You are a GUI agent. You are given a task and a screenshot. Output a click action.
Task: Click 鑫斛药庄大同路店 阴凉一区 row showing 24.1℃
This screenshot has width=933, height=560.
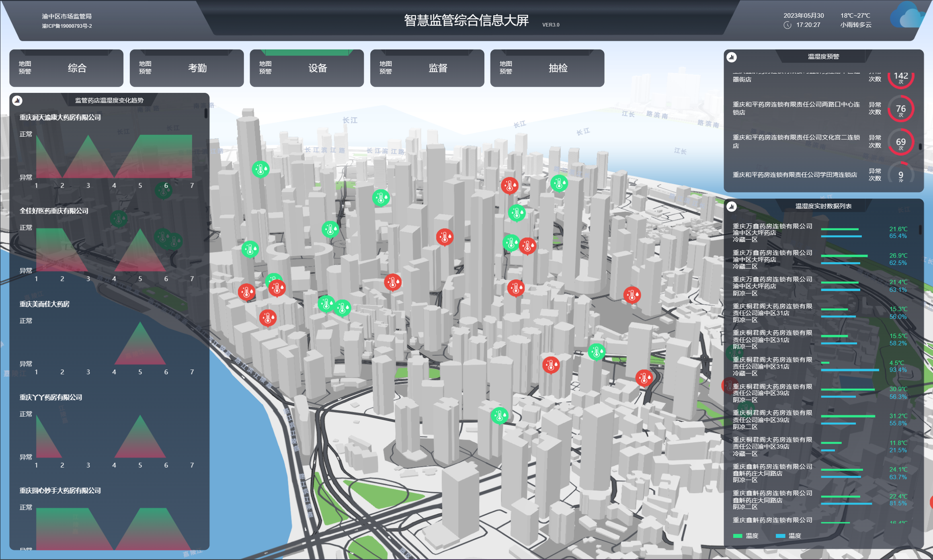[x=820, y=473]
